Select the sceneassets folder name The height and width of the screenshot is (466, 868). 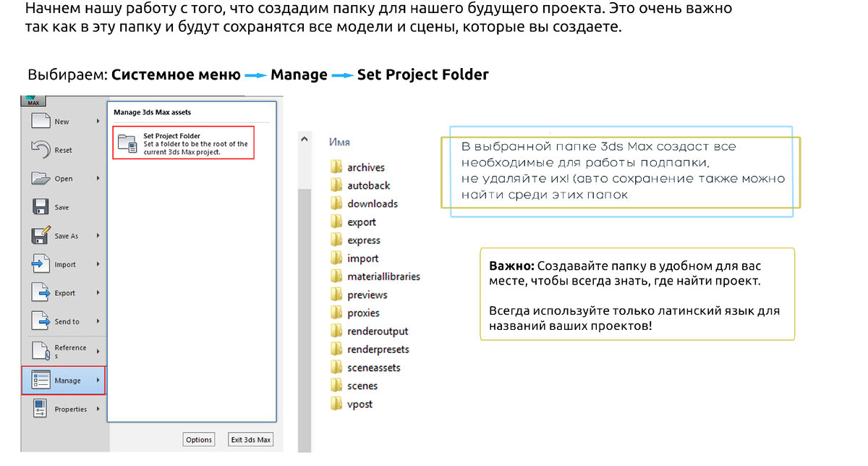point(374,368)
